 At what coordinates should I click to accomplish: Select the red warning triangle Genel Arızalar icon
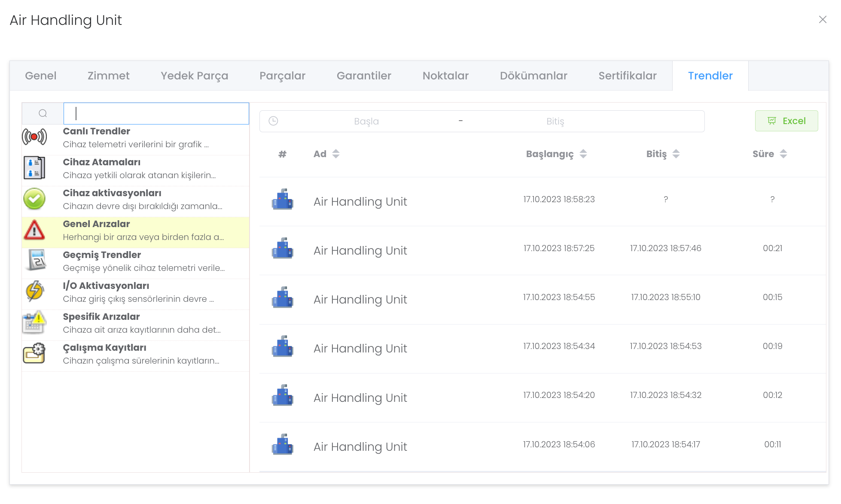(34, 230)
